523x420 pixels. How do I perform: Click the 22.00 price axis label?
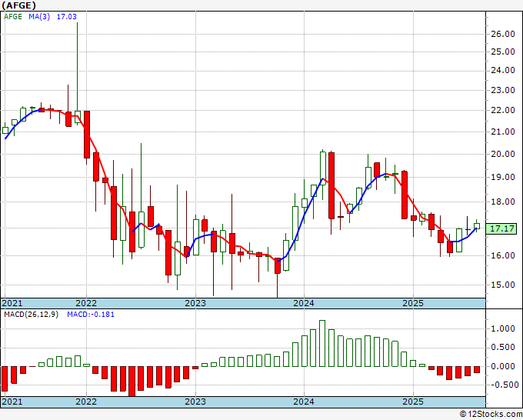pyautogui.click(x=503, y=111)
